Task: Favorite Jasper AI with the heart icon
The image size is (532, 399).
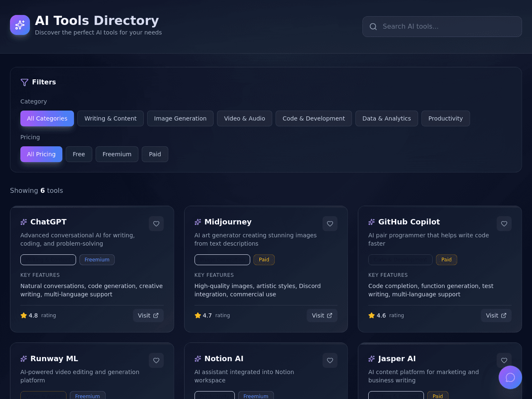Action: click(504, 360)
